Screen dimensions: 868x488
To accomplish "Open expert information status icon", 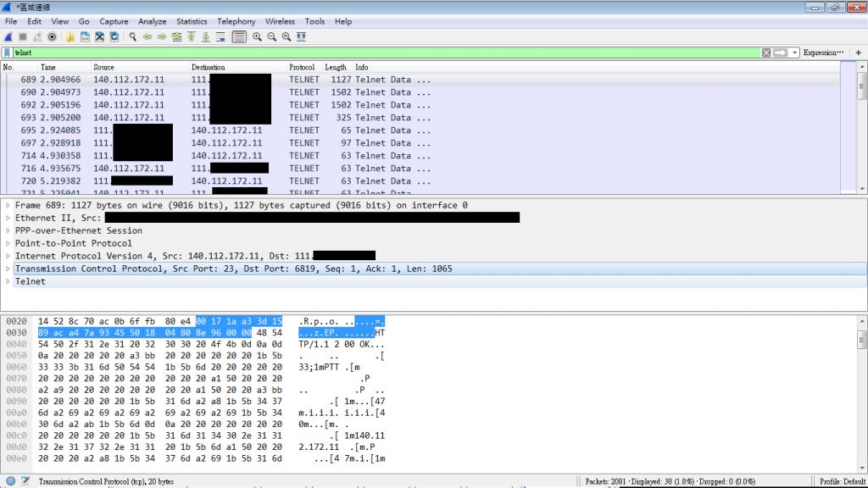I will pos(10,481).
